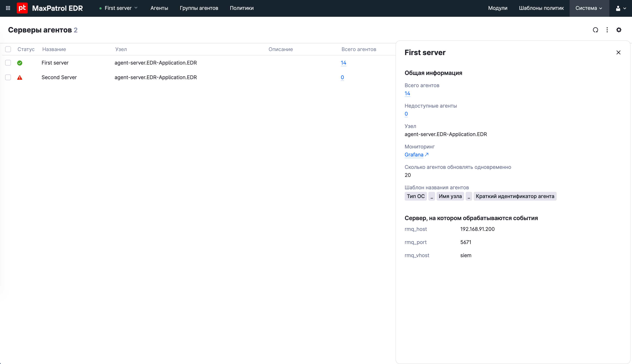This screenshot has height=364, width=632.
Task: Open the gear settings icon
Action: tap(619, 30)
